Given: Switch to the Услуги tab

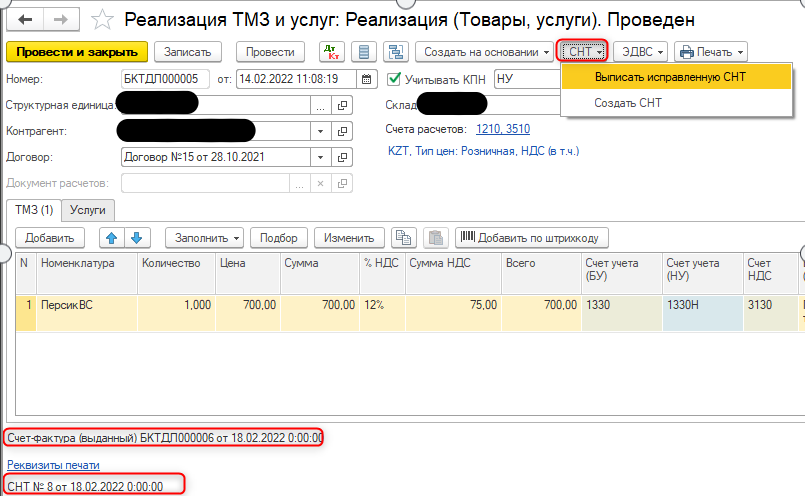Looking at the screenshot, I should tap(88, 210).
